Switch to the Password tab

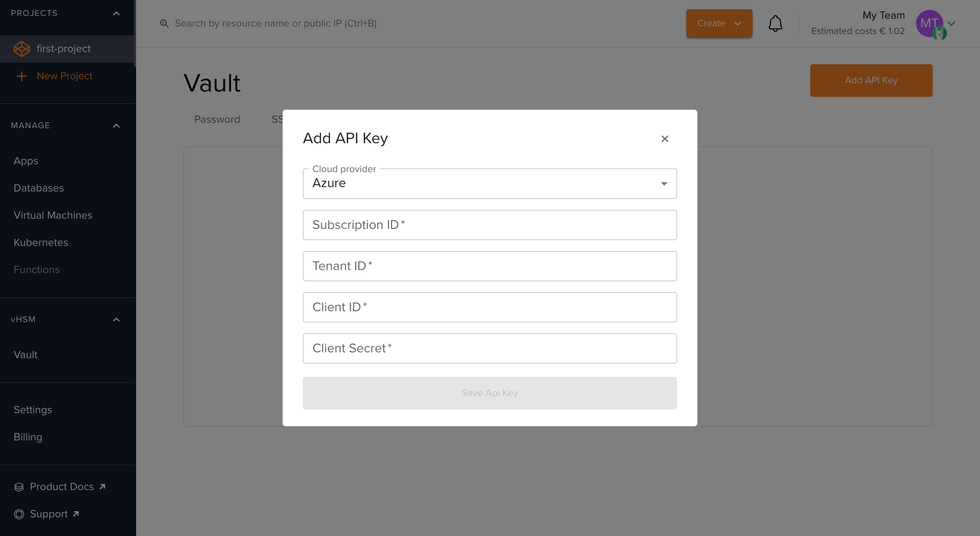(x=217, y=119)
